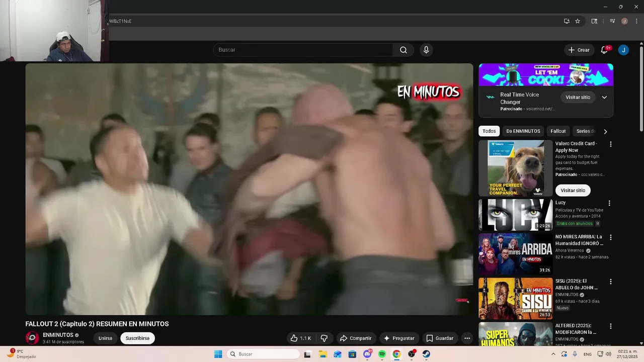Click the Unirse membership button

click(x=105, y=338)
